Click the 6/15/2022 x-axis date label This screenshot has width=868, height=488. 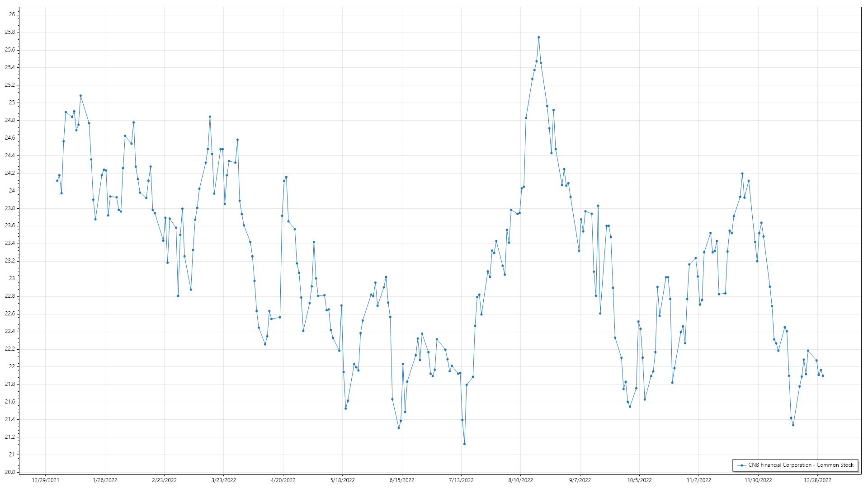pos(402,480)
